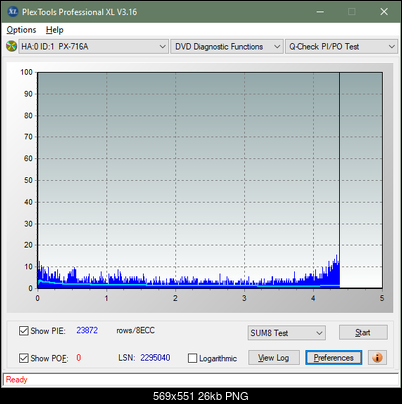The image size is (402, 404).
Task: Open the Q-Check PI/PO Test dropdown
Action: coord(341,47)
